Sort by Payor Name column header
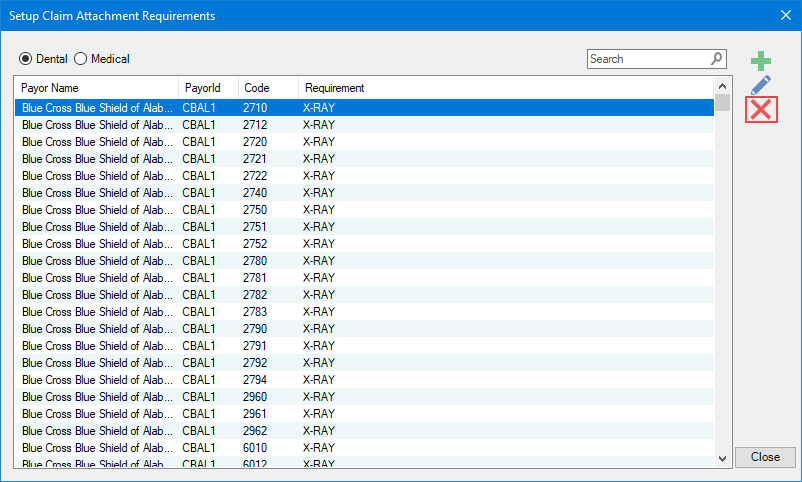This screenshot has width=802, height=482. [96, 88]
